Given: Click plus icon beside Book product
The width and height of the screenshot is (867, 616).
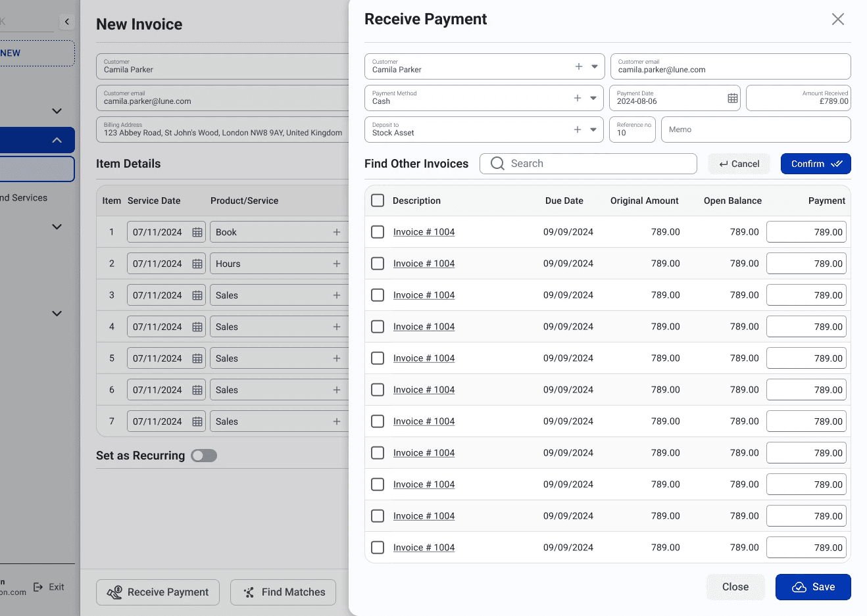Looking at the screenshot, I should pyautogui.click(x=337, y=232).
